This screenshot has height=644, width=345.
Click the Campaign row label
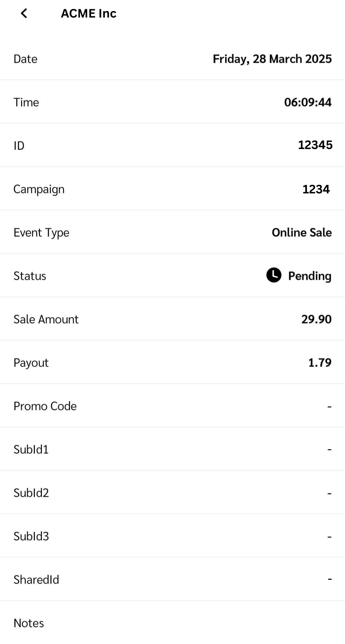tap(39, 190)
